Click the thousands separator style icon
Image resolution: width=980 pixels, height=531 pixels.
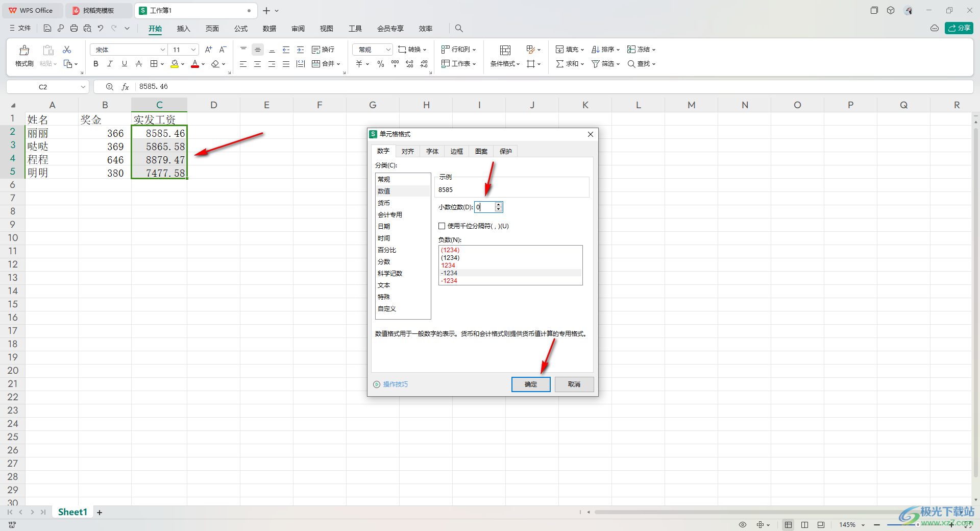[x=395, y=64]
